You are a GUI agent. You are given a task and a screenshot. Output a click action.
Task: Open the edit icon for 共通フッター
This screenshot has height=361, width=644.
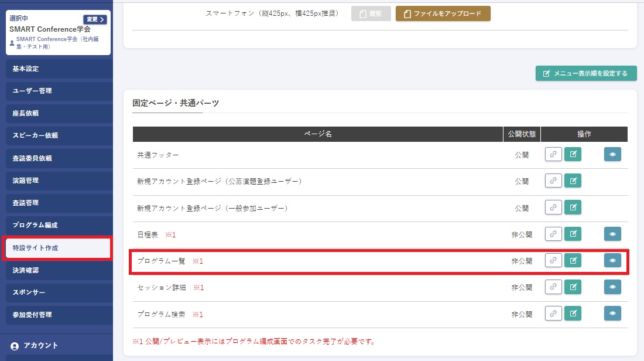(573, 154)
